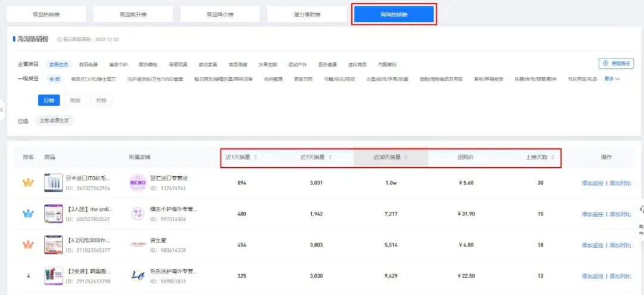This screenshot has width=644, height=295.
Task: Choose the 医药健康 main category
Action: [327, 64]
